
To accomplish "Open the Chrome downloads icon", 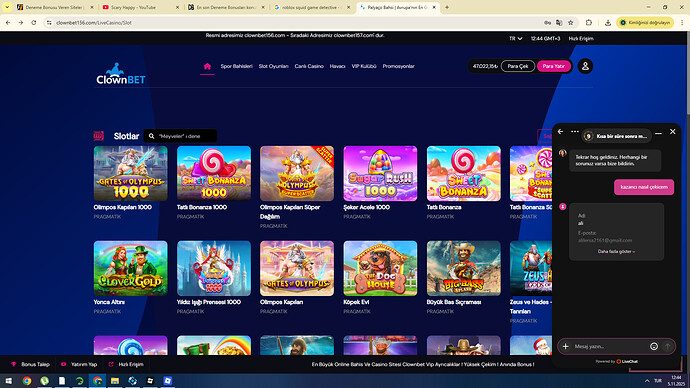I will tap(608, 22).
